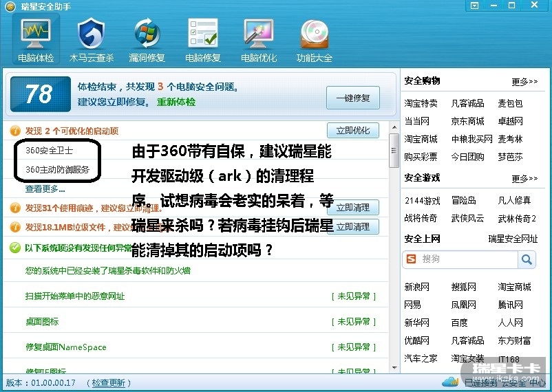Image resolution: width=552 pixels, height=392 pixels.
Task: Open the 腾讯网 link
Action: [510, 305]
